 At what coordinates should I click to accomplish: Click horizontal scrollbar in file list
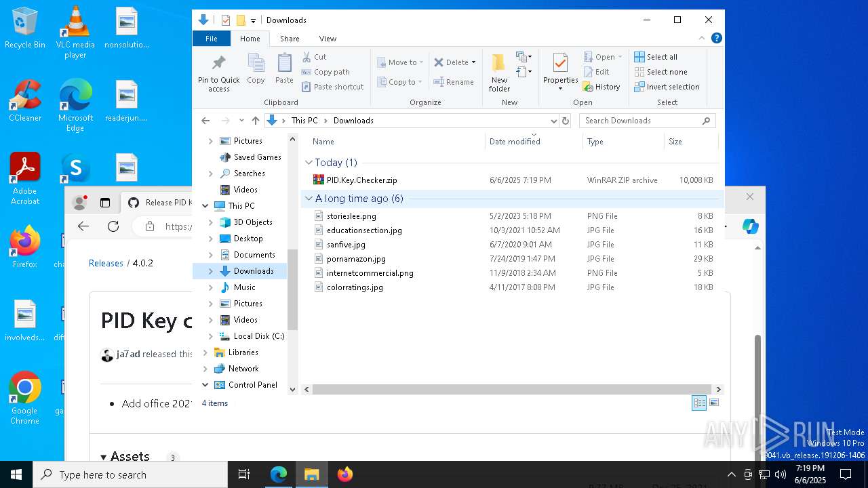coord(513,389)
